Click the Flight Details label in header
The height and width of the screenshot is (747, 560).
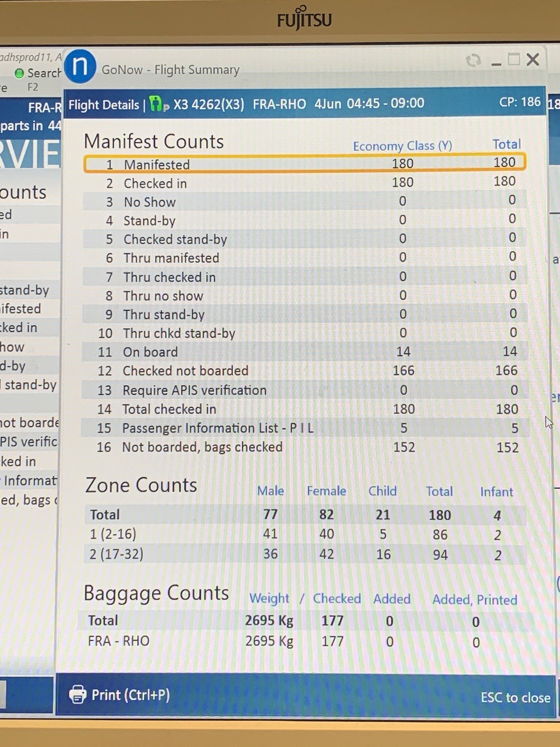tap(104, 105)
